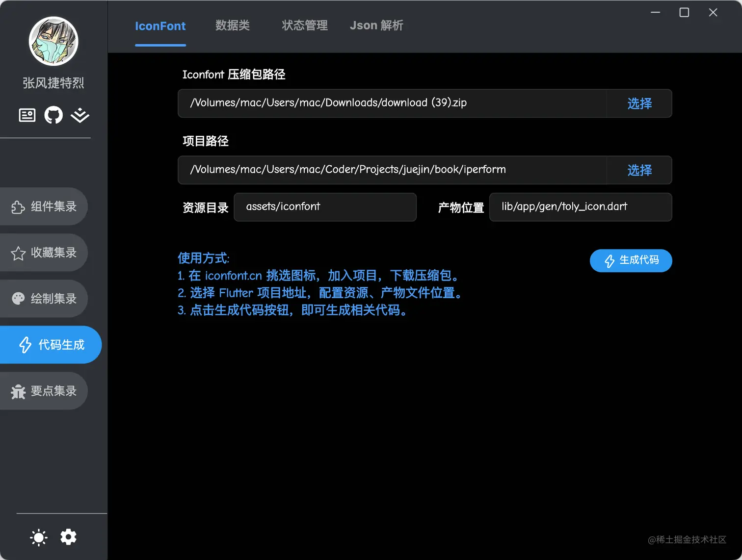
Task: Open the 收藏集录 sidebar section
Action: tap(44, 253)
